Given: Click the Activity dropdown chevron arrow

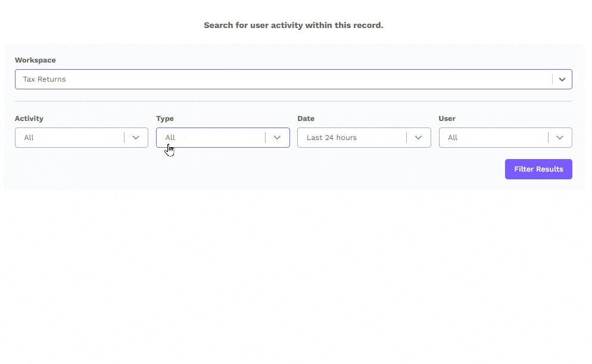Looking at the screenshot, I should (x=136, y=138).
